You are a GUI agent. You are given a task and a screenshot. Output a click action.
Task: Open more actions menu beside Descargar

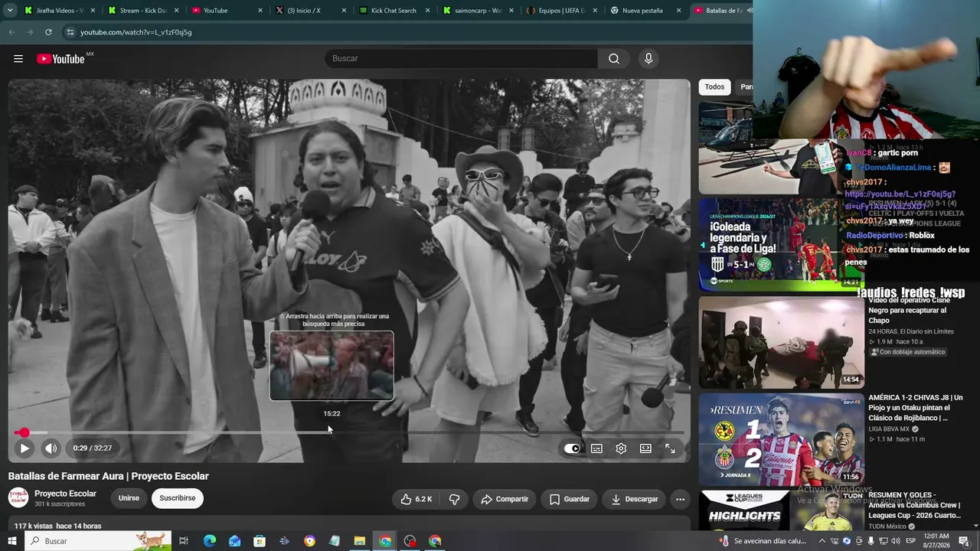(680, 499)
